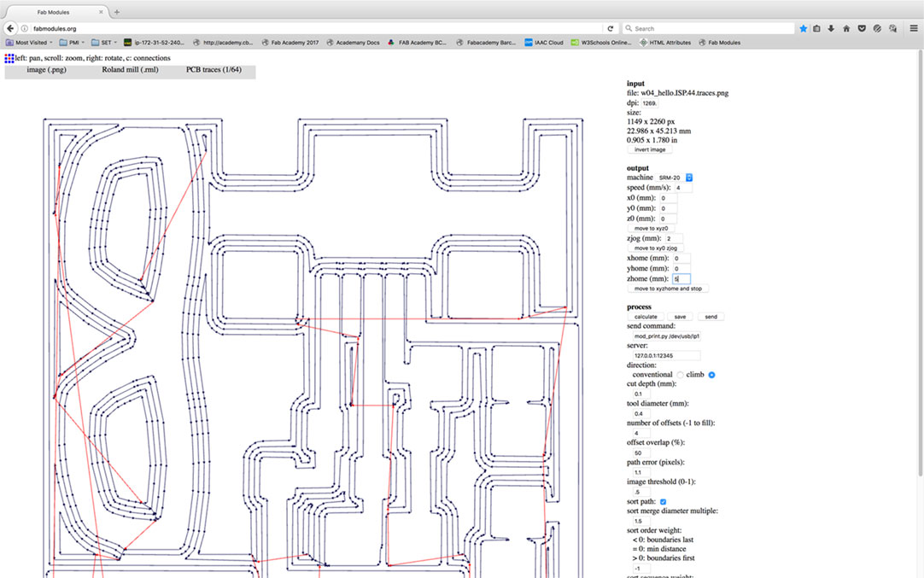Open the Pocket icon in toolbar
Image resolution: width=924 pixels, height=578 pixels.
[x=862, y=28]
